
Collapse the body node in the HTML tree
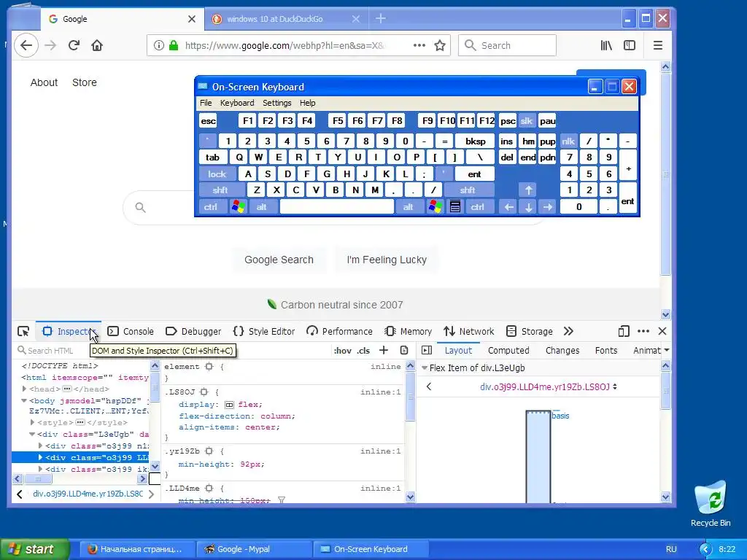[x=24, y=401]
